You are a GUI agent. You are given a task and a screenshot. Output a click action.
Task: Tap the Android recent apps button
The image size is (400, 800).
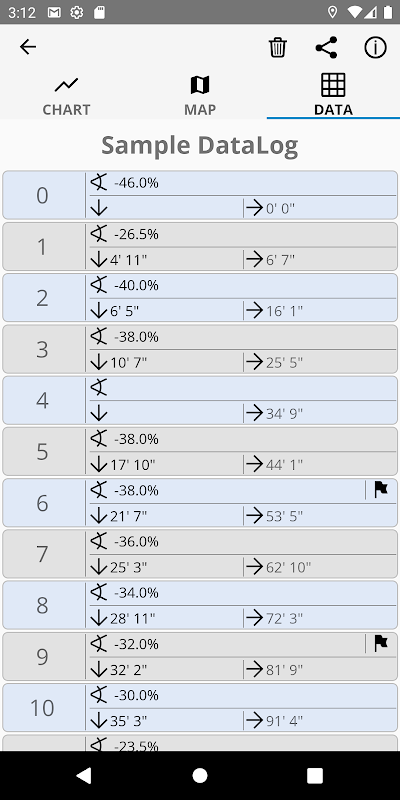[315, 776]
